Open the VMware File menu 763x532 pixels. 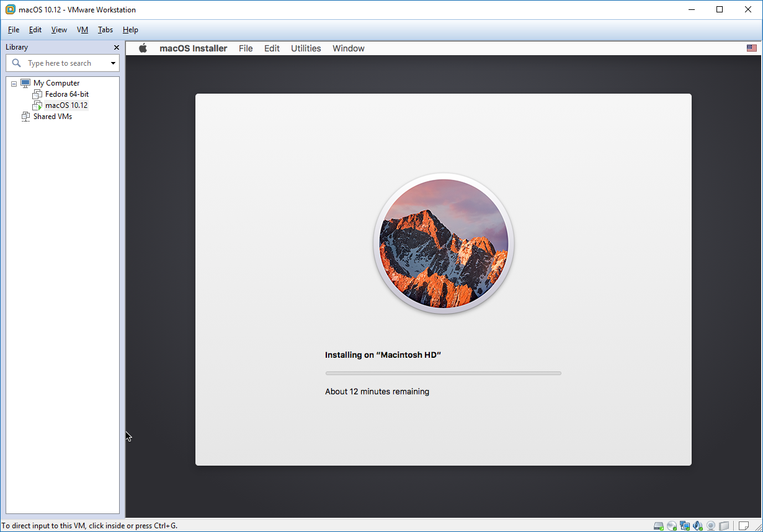tap(14, 30)
